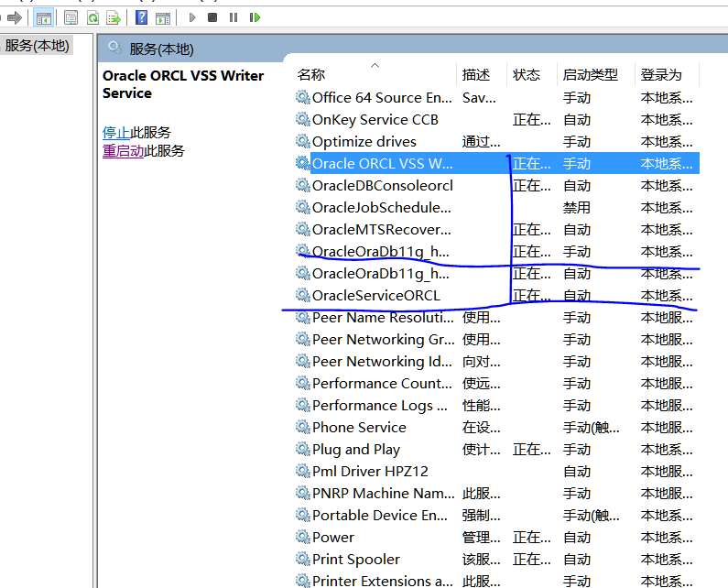Click the gear icon beside OracleJobSchedule...
Image resolution: width=728 pixels, height=588 pixels.
(x=303, y=207)
